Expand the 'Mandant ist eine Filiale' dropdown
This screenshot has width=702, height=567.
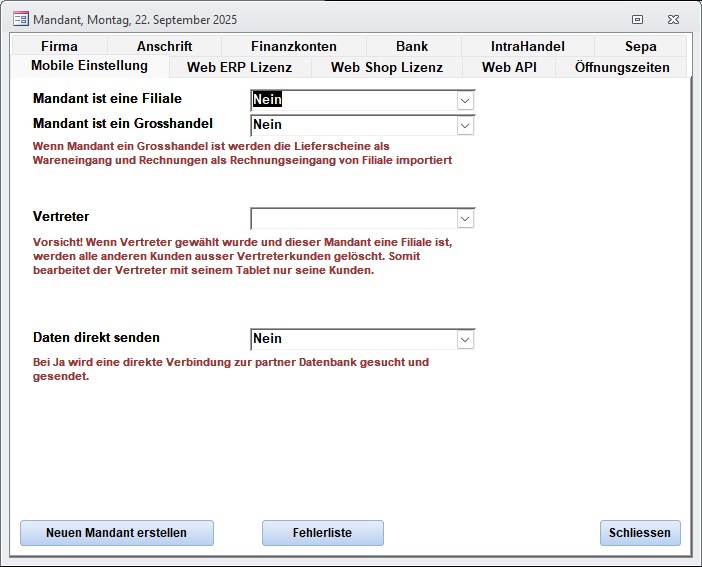465,100
